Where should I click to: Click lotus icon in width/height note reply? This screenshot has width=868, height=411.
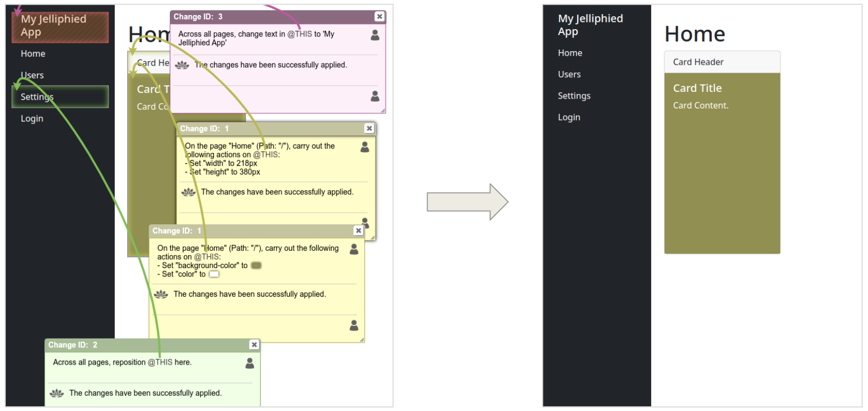tap(188, 192)
